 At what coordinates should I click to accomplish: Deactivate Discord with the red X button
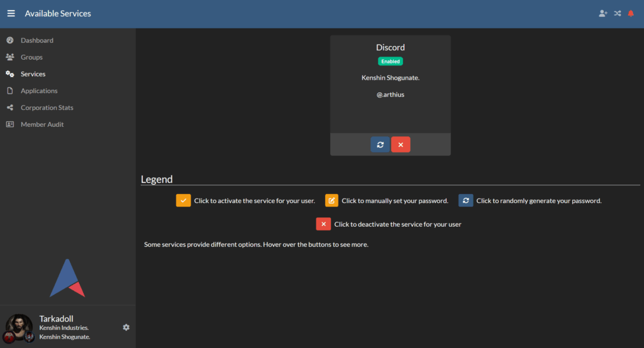[x=401, y=144]
